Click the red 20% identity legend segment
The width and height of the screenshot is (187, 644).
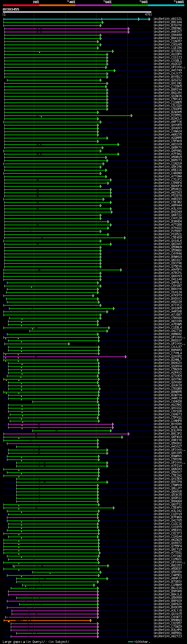[x=21, y=5]
